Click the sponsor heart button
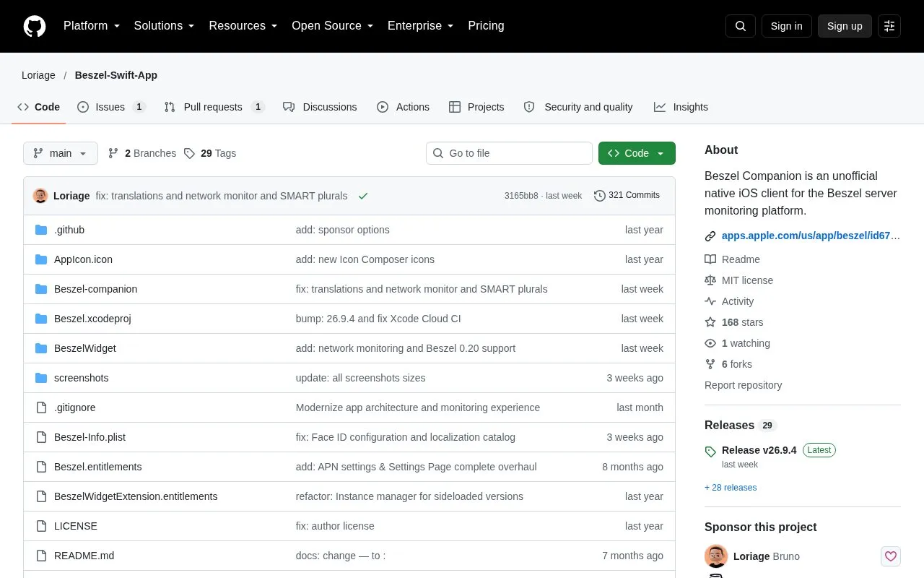 pyautogui.click(x=891, y=556)
